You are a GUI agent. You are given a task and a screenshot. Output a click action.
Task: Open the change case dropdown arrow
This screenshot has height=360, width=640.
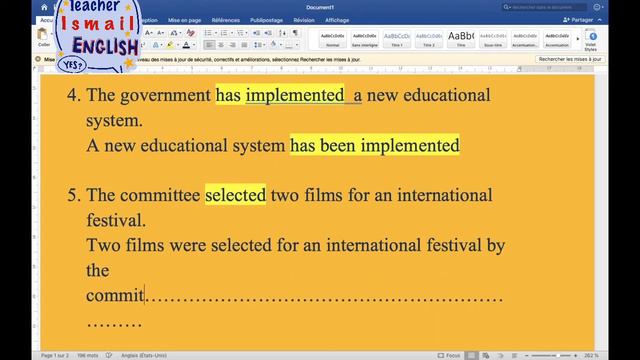180,33
